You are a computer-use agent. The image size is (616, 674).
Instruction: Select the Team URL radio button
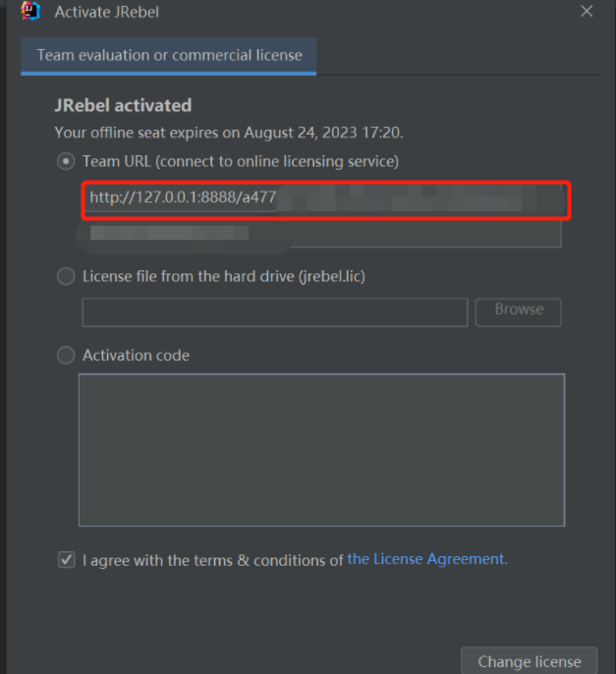66,161
